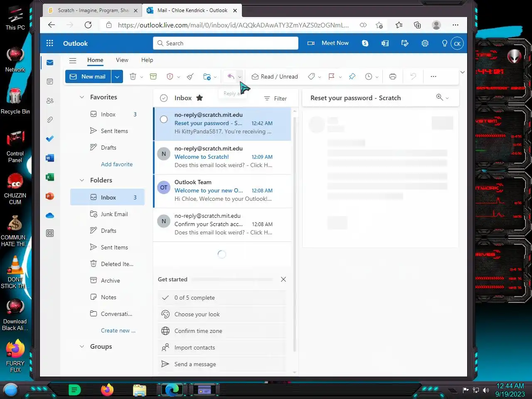Open People contacts in the left rail
The height and width of the screenshot is (399, 532).
(50, 101)
